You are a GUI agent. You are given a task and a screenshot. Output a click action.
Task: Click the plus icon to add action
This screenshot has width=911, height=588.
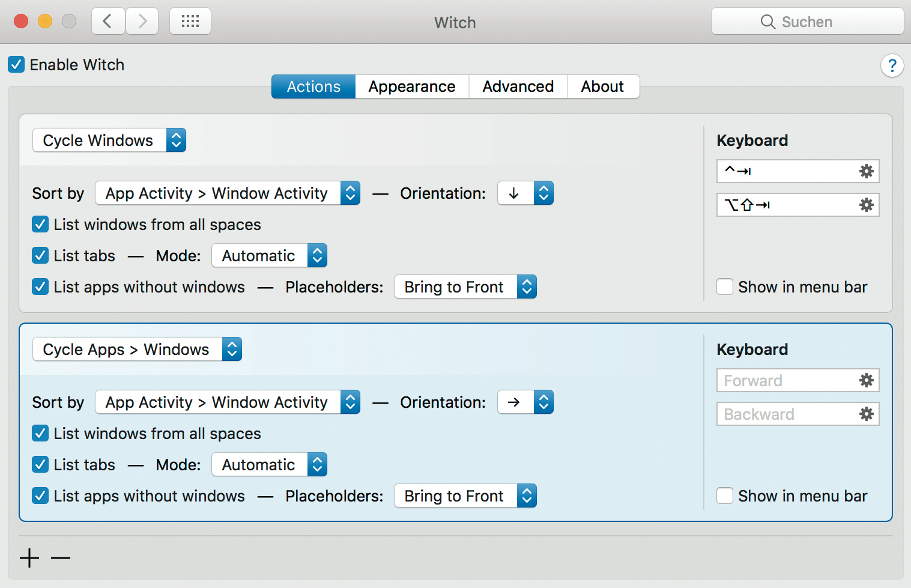point(29,558)
